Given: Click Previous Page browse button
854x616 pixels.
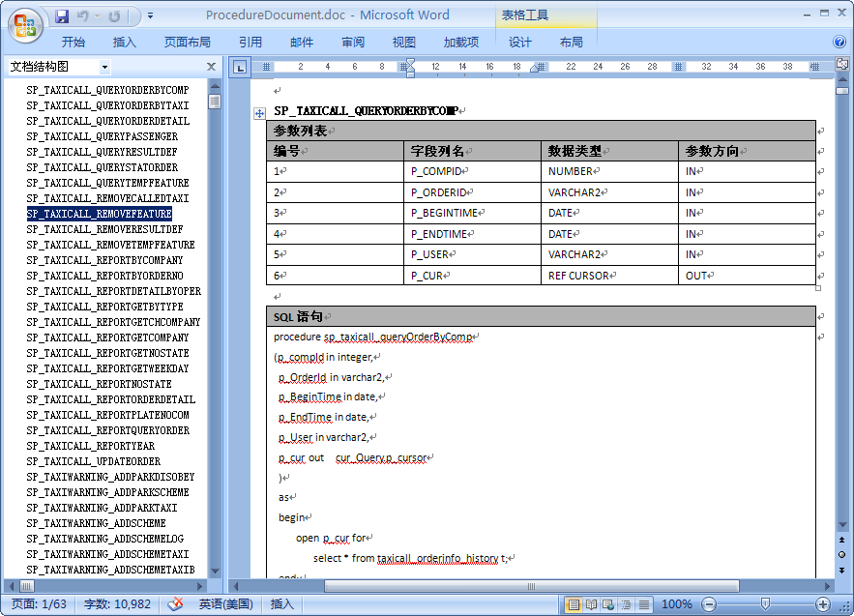Looking at the screenshot, I should pos(842,540).
